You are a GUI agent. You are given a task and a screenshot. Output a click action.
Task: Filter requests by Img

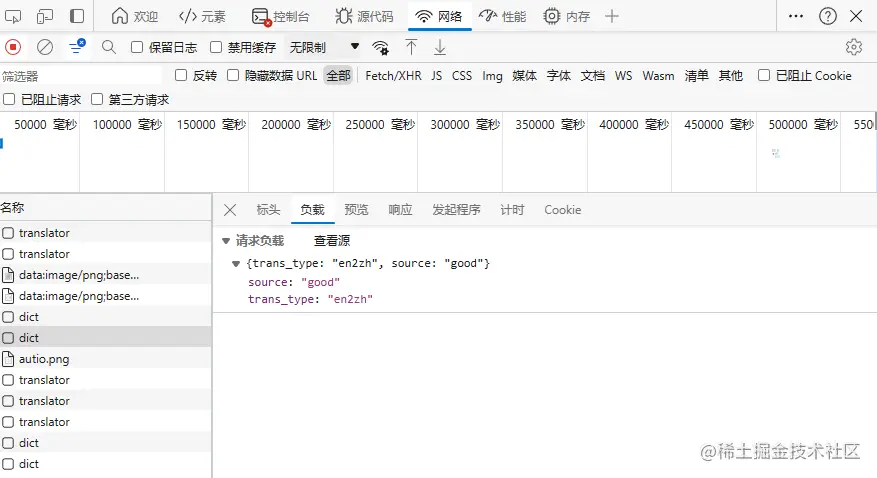pyautogui.click(x=492, y=75)
